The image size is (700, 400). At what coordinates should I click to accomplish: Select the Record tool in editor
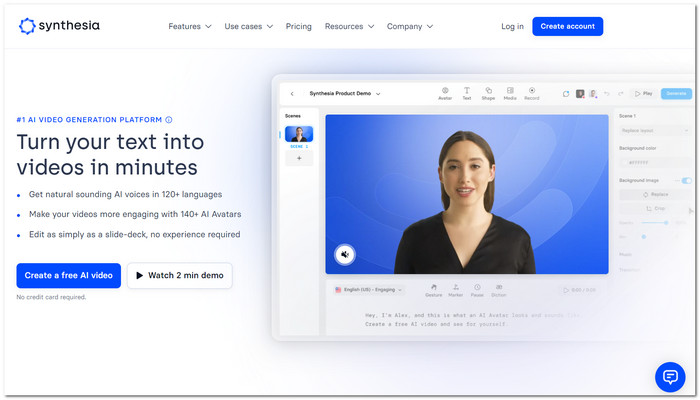532,94
